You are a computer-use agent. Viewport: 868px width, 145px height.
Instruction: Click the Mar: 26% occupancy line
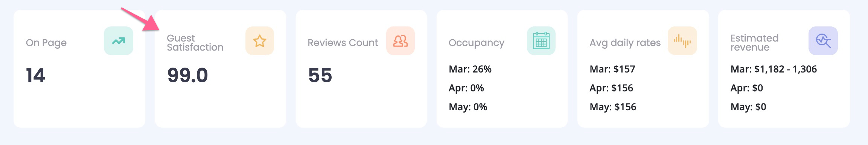coord(470,69)
